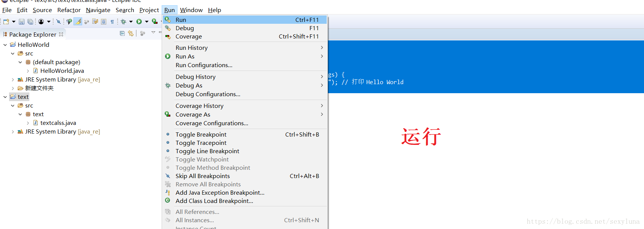Screen dimensions: 644x229
Task: Click Collapse All in Package Explorer
Action: [122, 33]
